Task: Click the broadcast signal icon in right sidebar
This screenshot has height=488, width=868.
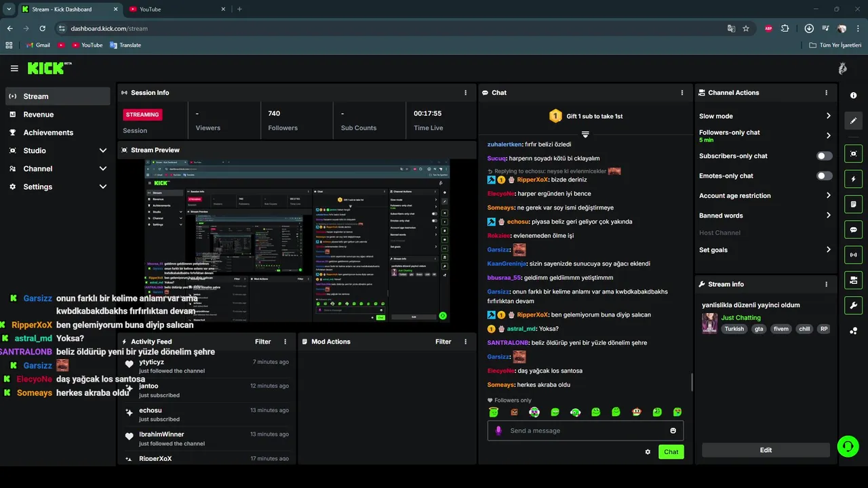Action: click(853, 255)
